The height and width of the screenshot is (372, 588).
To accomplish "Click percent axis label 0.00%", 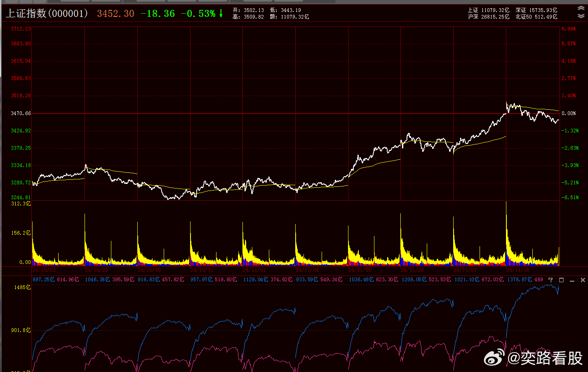I will click(569, 113).
